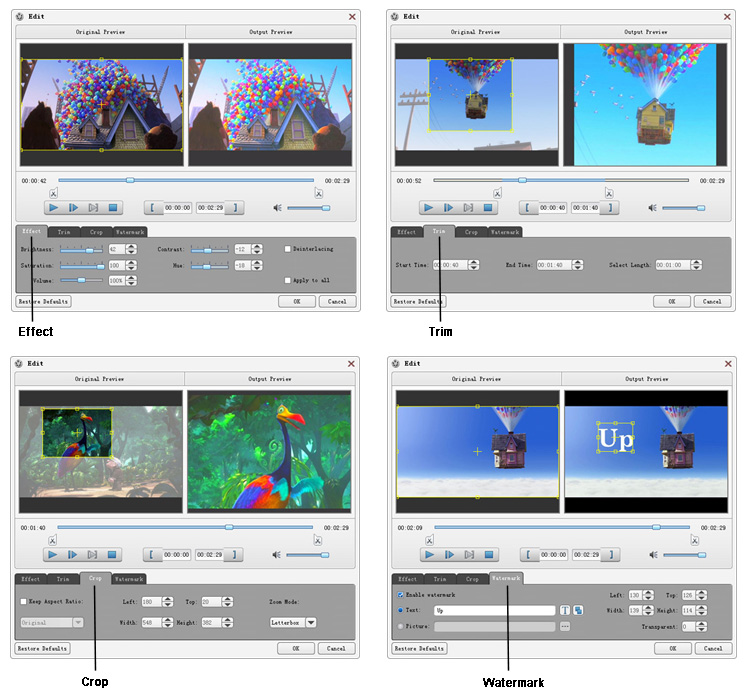This screenshot has height=700, width=750.
Task: Adjust Start Time stepper in Trim
Action: [x=474, y=265]
